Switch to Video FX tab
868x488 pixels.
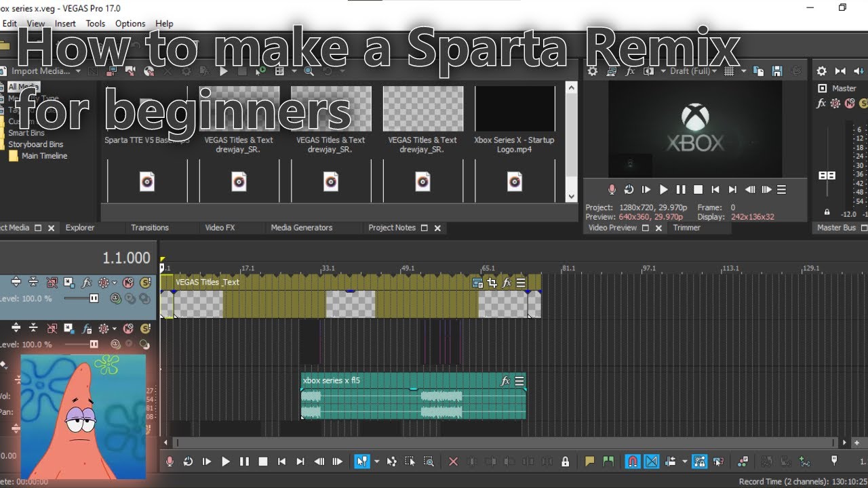click(220, 228)
